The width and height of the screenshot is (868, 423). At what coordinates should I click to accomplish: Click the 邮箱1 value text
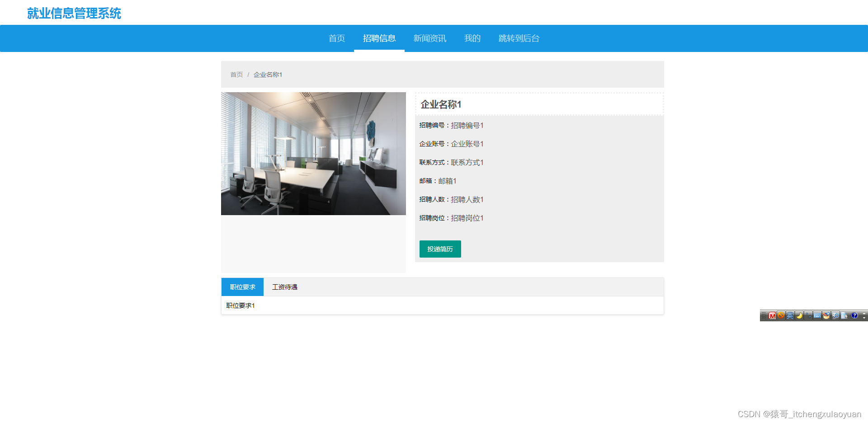[x=447, y=181]
